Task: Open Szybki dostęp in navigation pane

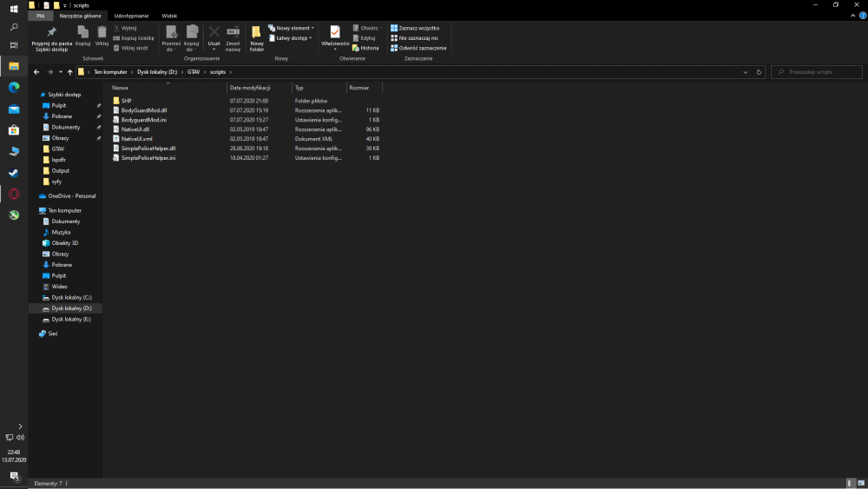Action: click(64, 95)
